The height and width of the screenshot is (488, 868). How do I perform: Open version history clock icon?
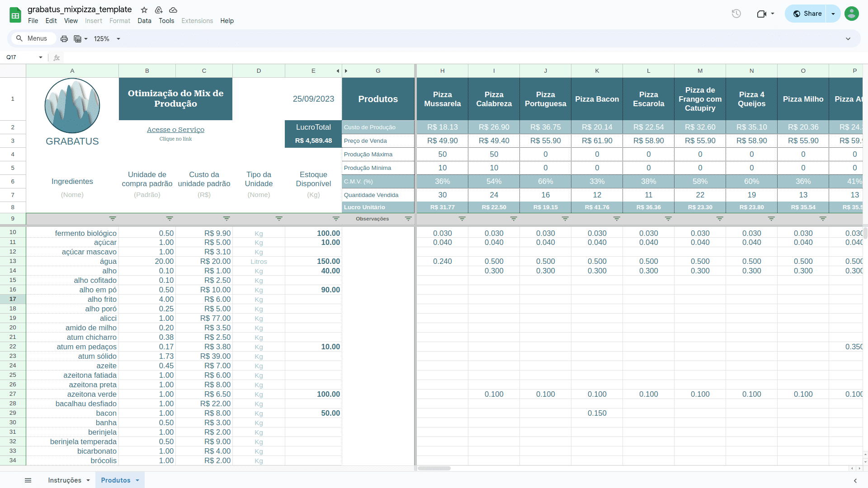pyautogui.click(x=736, y=14)
